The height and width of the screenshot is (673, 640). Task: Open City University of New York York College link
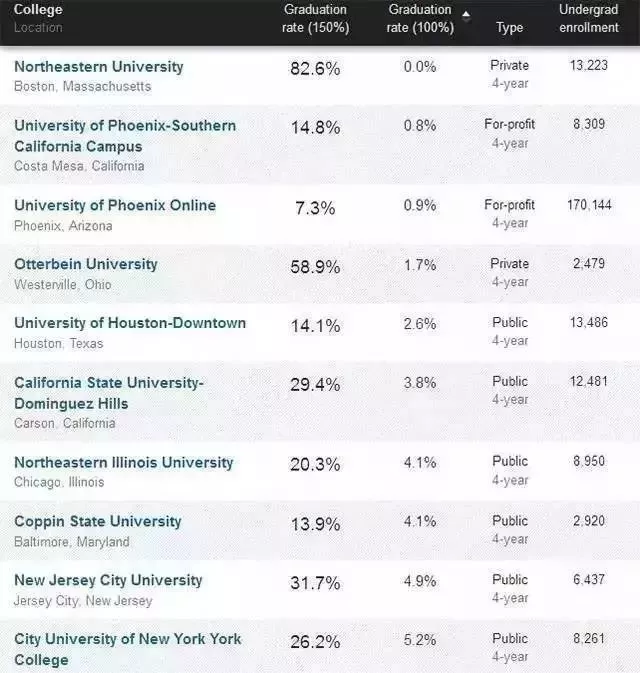(127, 649)
